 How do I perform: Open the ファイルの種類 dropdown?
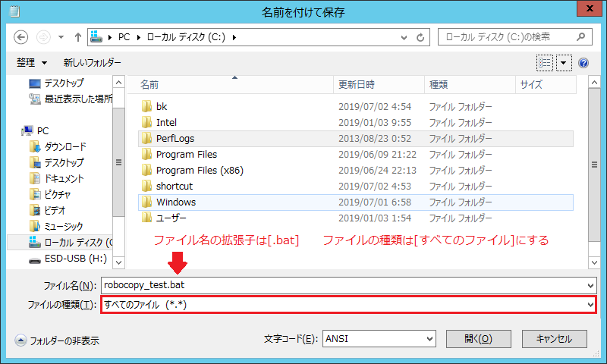[348, 305]
